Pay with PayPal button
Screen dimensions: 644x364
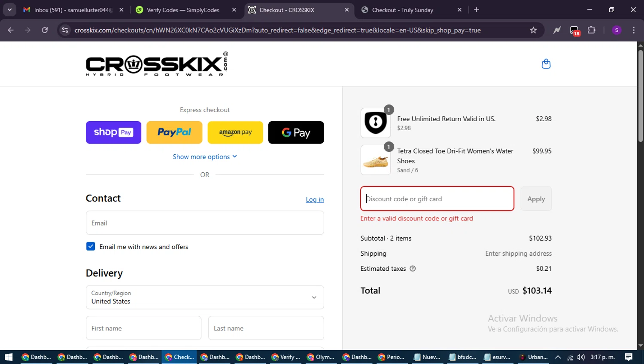point(174,132)
